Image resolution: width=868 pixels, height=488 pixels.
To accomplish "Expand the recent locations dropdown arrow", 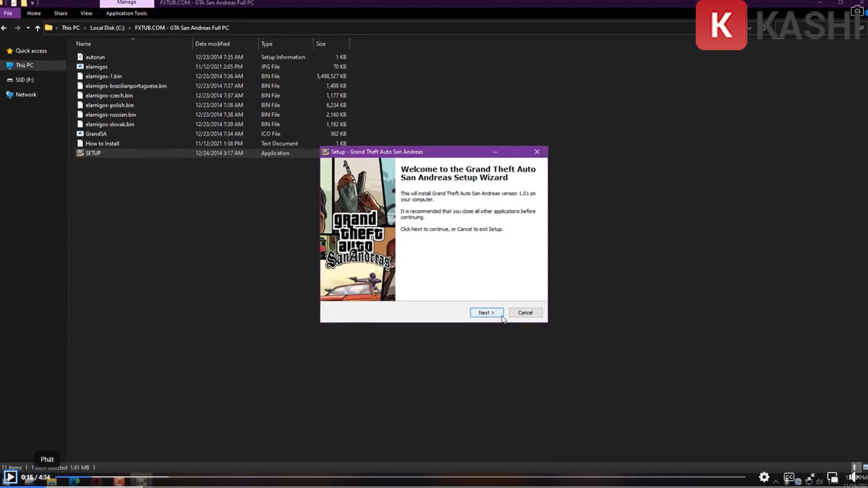I will (x=28, y=28).
